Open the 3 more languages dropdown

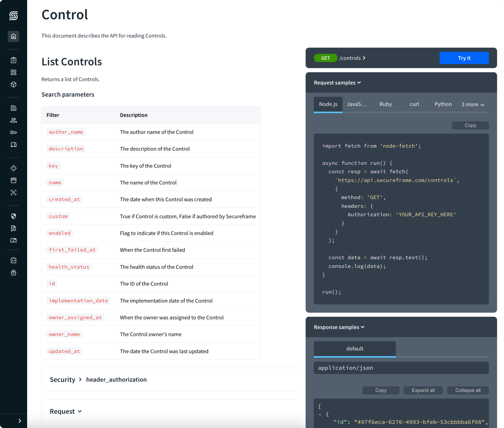click(472, 105)
